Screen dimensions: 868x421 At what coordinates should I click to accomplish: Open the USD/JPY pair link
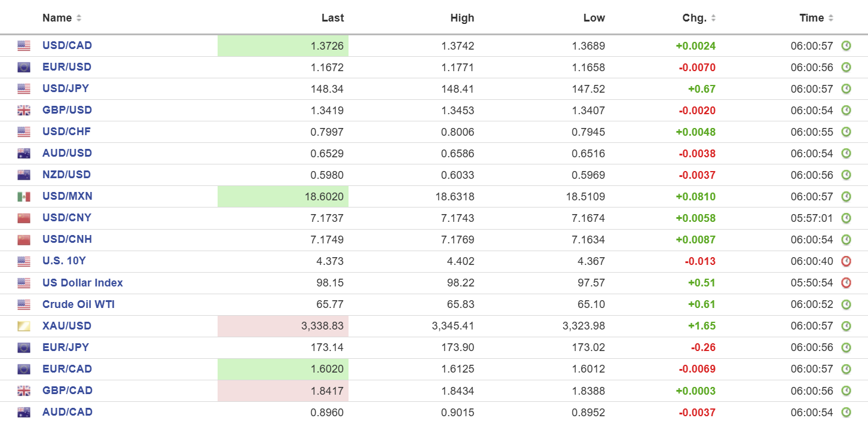[x=66, y=89]
